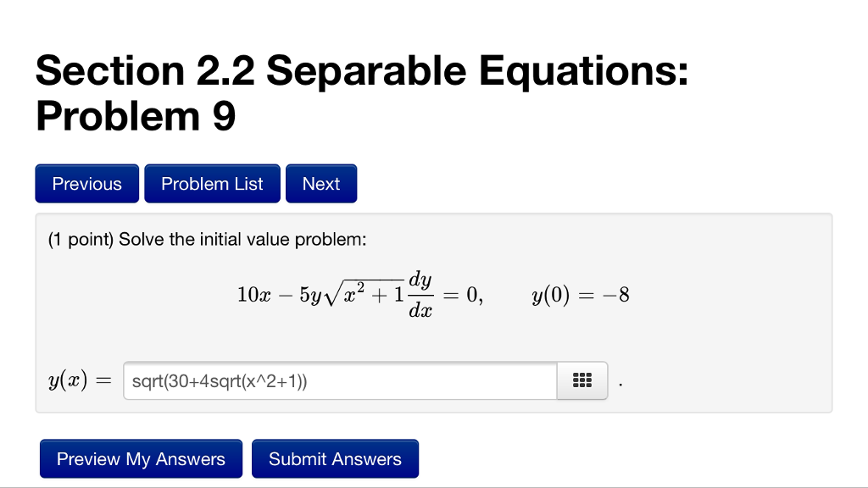Open the Problem List
This screenshot has width=868, height=488.
coord(212,183)
